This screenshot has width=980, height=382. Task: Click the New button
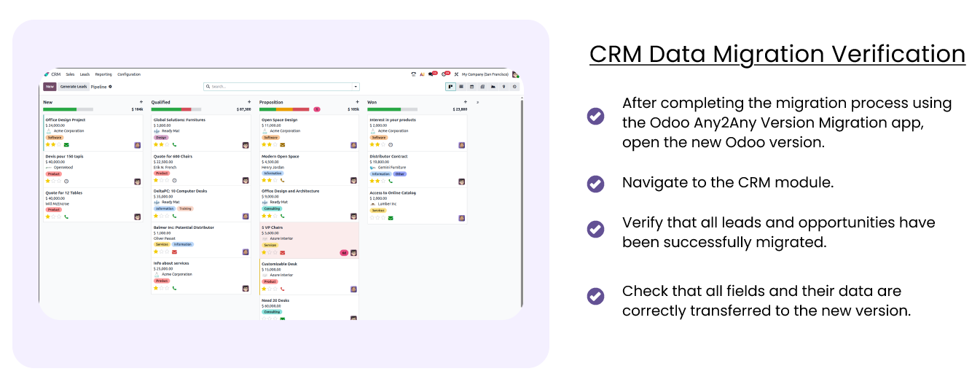pos(50,87)
